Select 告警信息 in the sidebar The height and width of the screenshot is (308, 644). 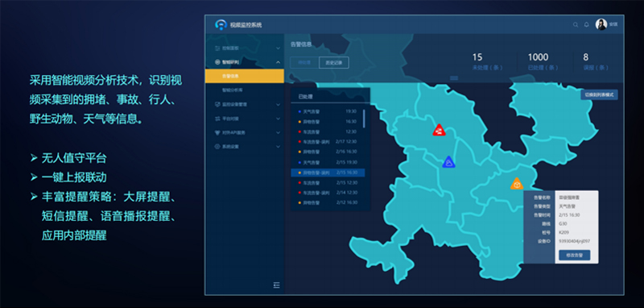point(245,76)
